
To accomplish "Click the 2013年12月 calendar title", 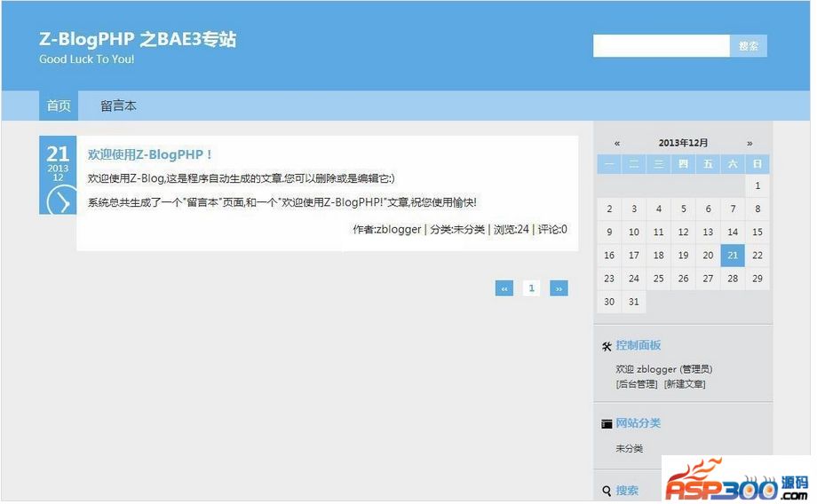I will pos(683,143).
